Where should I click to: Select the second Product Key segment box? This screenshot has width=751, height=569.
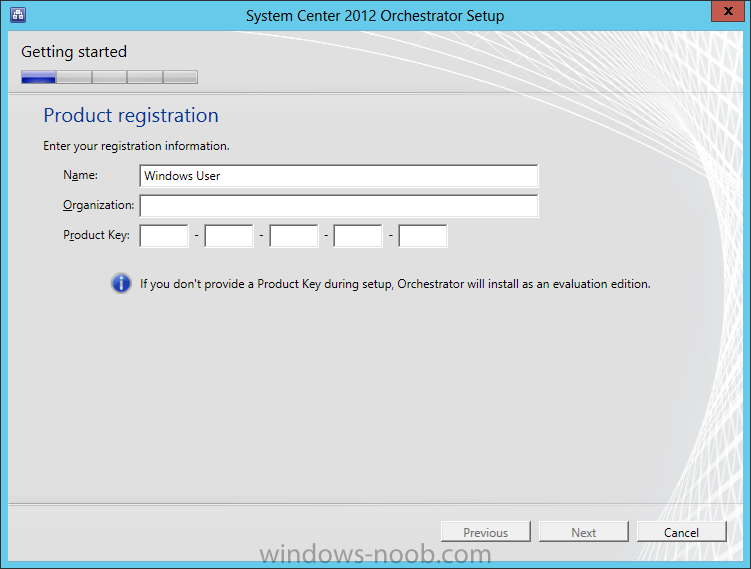tap(229, 236)
